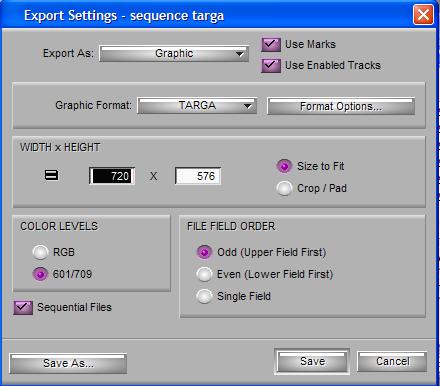Click the Export As dropdown arrow

239,54
